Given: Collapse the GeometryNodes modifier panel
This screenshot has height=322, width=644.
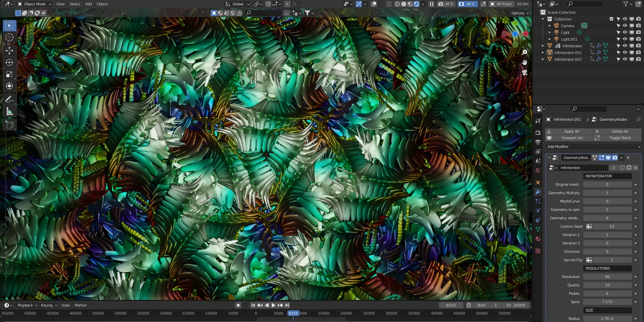Looking at the screenshot, I should (549, 158).
